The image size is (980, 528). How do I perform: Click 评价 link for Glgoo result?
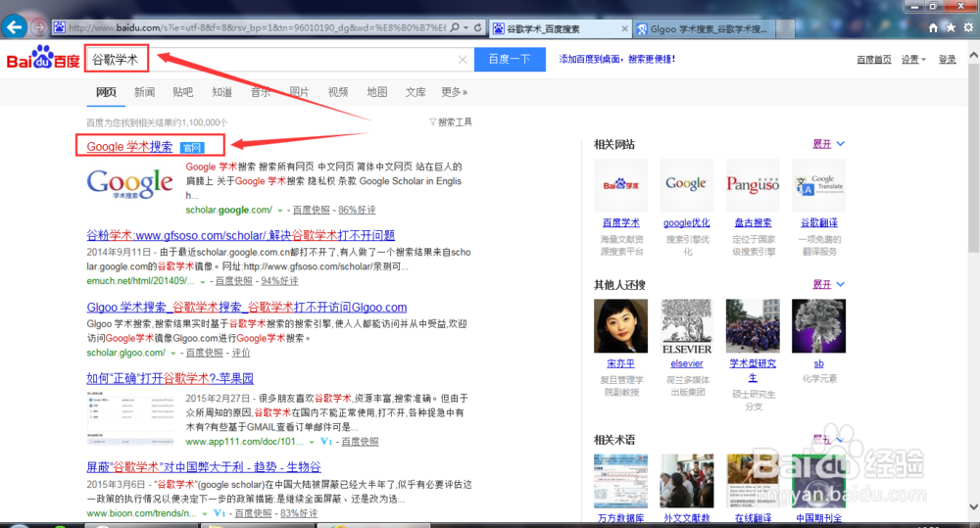(x=241, y=353)
